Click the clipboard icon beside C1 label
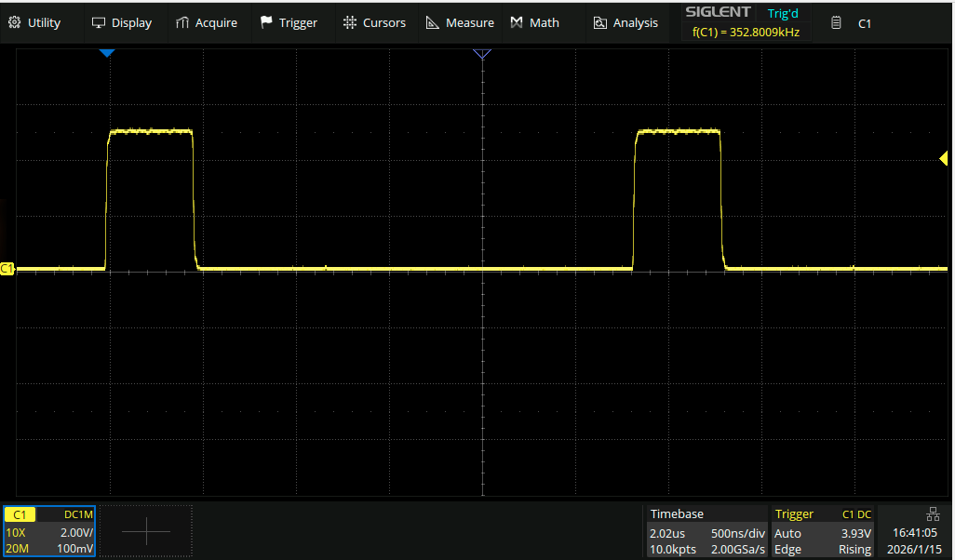955x560 pixels. point(836,23)
